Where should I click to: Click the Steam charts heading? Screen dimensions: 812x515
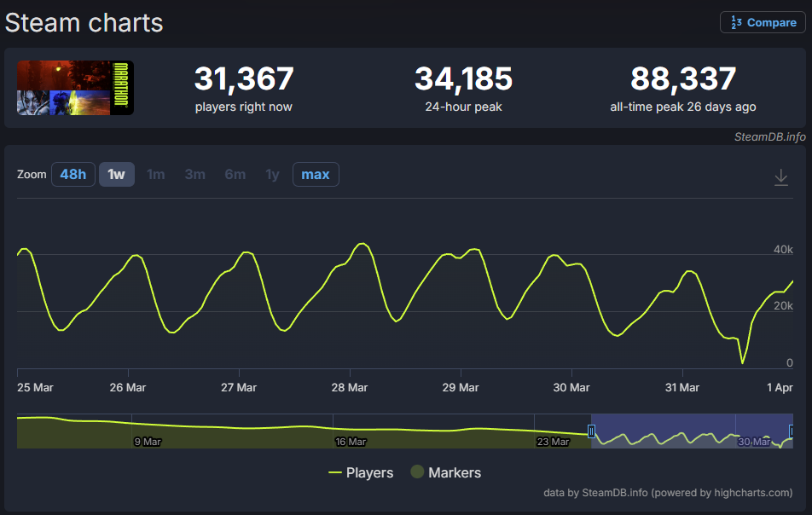pyautogui.click(x=84, y=23)
